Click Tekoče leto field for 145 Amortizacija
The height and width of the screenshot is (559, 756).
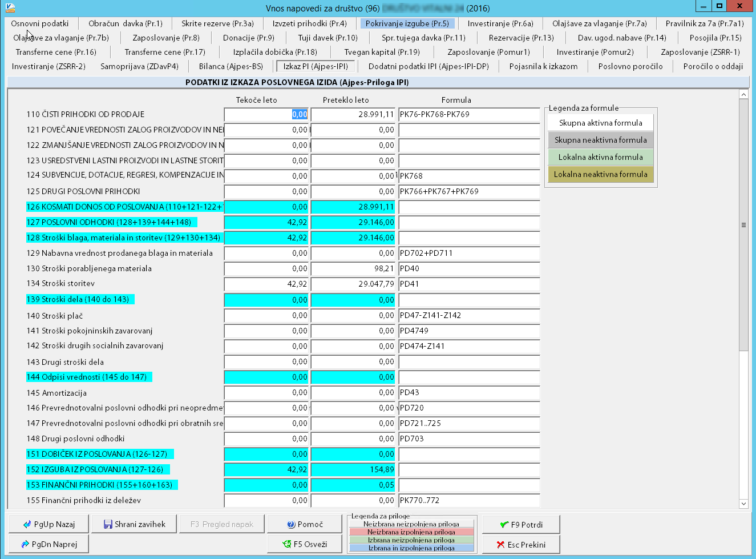point(266,392)
